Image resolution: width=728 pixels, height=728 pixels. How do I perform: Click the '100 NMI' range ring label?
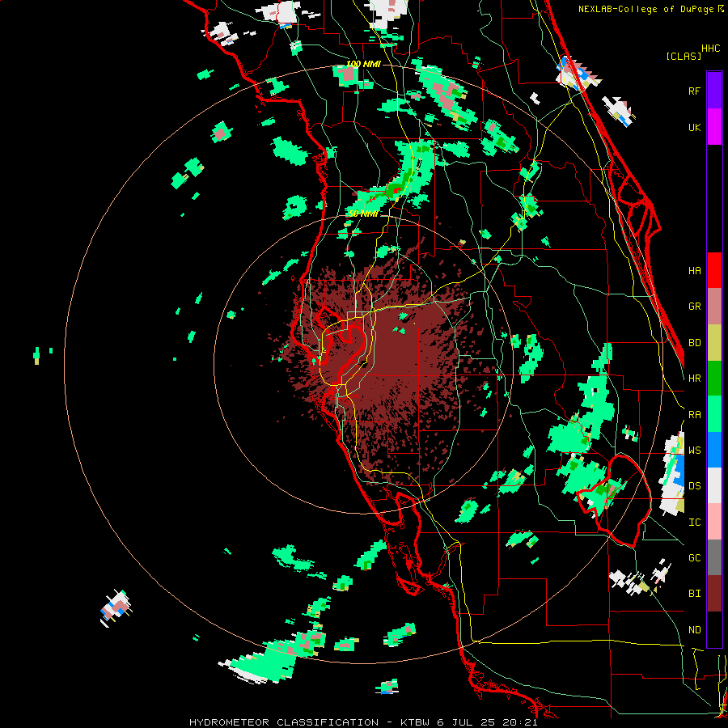[x=363, y=64]
